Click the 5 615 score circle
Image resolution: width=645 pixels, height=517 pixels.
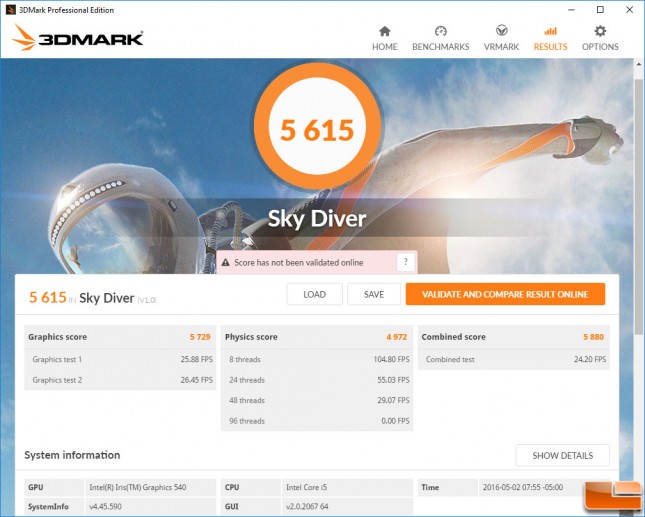click(317, 126)
